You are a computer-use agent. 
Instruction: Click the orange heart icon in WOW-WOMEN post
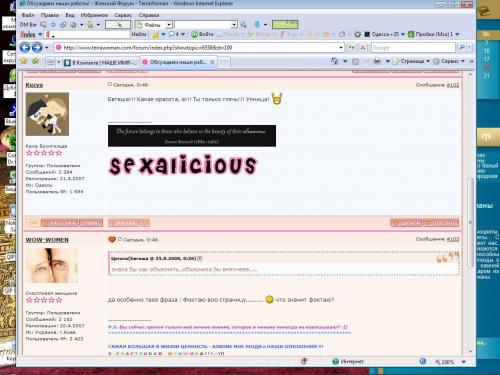(x=112, y=239)
